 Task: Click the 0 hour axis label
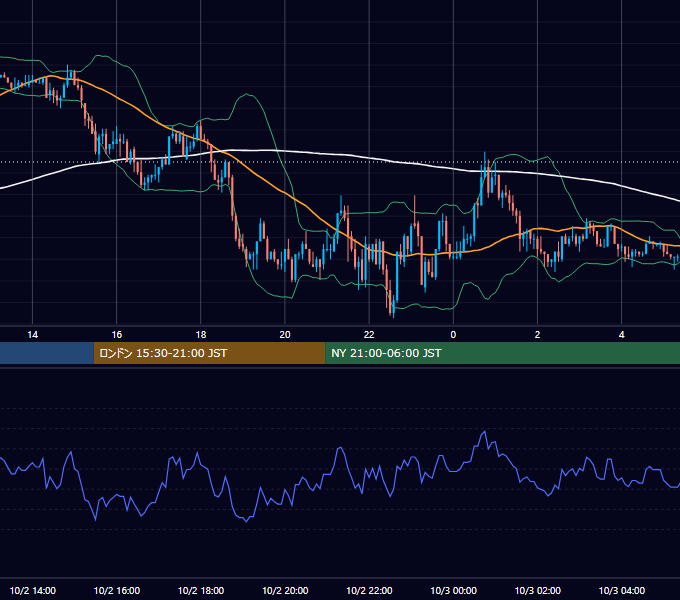(x=453, y=335)
